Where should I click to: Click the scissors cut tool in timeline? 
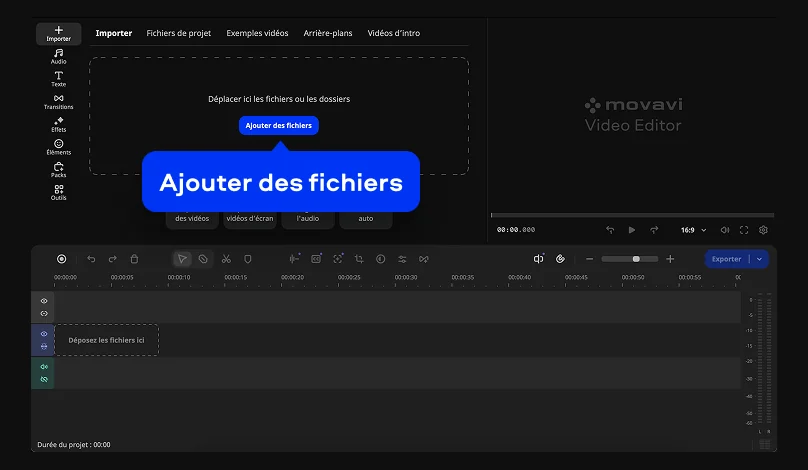[226, 259]
